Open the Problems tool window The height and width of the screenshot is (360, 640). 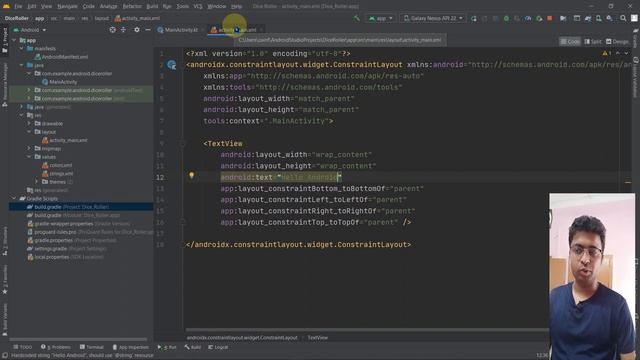click(56, 347)
